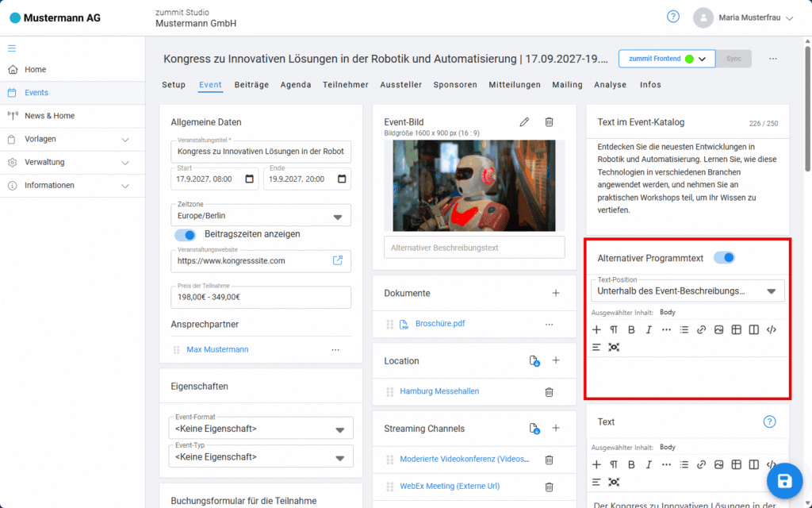Toggle the Beitragszeiten anzeigen switch
Image resolution: width=812 pixels, height=508 pixels.
click(186, 235)
